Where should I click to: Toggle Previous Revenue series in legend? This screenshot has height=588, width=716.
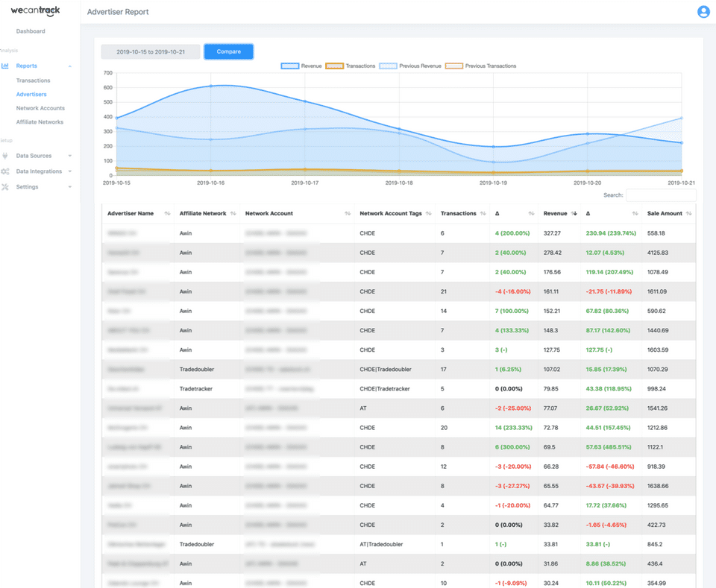410,66
